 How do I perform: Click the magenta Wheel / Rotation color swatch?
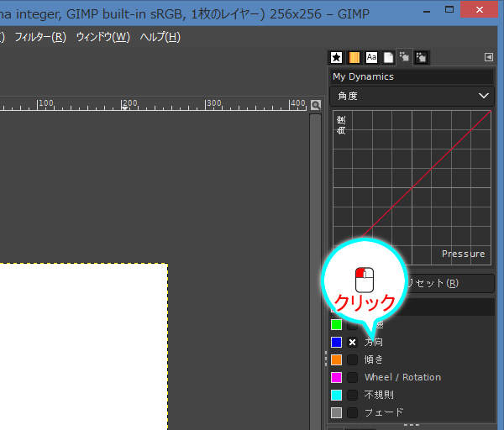(336, 378)
